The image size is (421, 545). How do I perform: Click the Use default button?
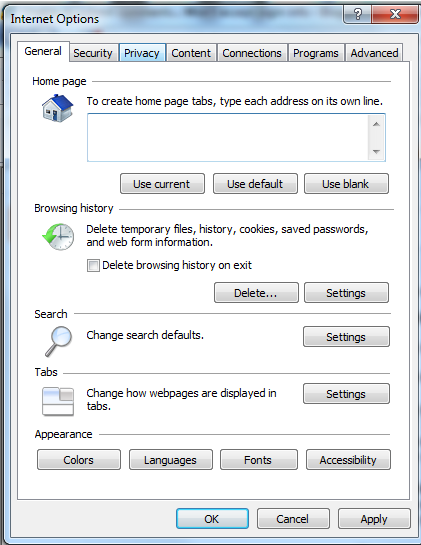pyautogui.click(x=255, y=184)
